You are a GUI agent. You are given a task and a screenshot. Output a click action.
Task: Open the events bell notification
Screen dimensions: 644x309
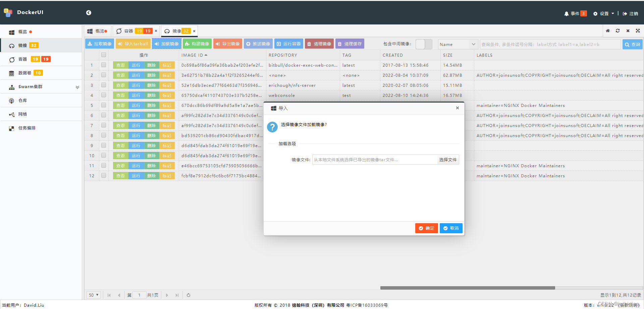[575, 14]
